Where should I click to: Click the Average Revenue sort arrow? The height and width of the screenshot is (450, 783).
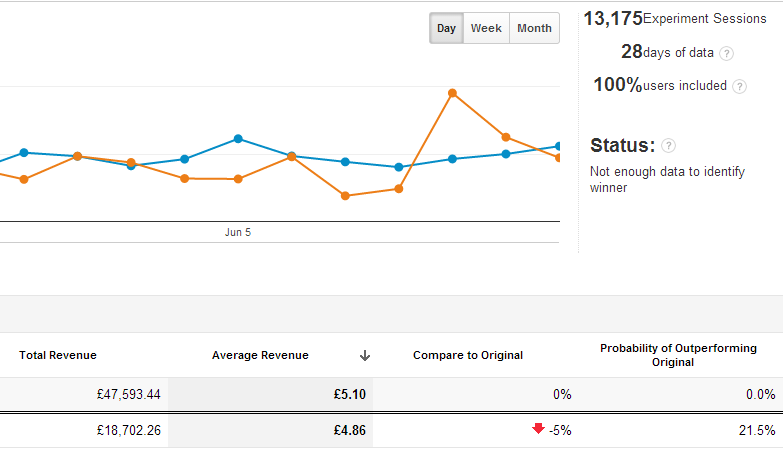[x=365, y=355]
